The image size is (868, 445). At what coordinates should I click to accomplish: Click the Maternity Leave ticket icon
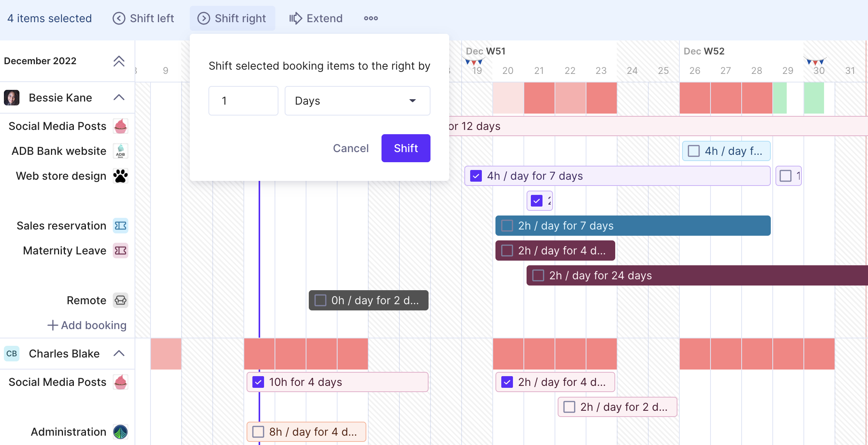click(x=121, y=251)
